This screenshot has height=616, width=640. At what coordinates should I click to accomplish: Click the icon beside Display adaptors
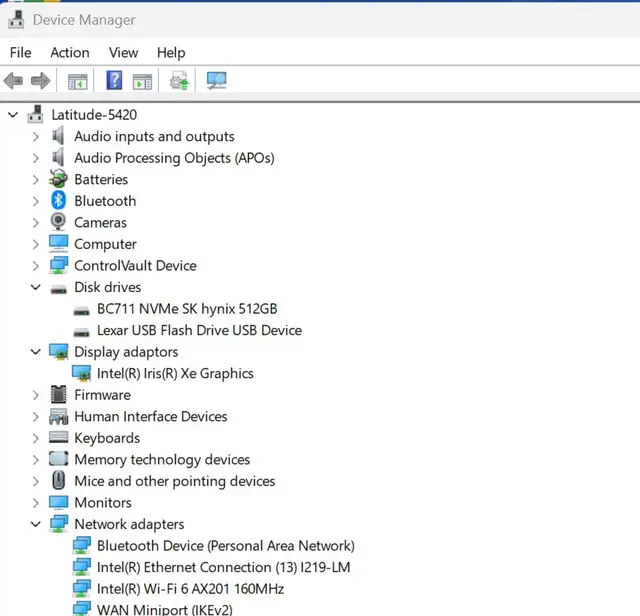click(58, 351)
